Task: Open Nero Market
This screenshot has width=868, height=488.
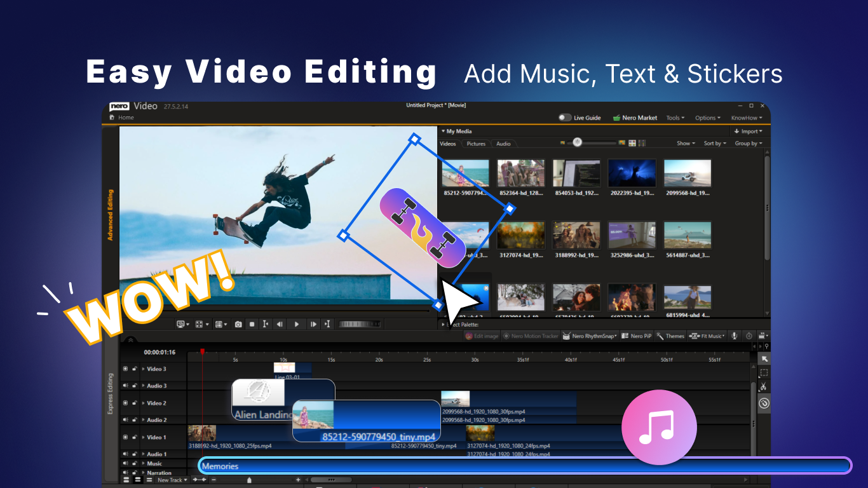Action: point(635,118)
